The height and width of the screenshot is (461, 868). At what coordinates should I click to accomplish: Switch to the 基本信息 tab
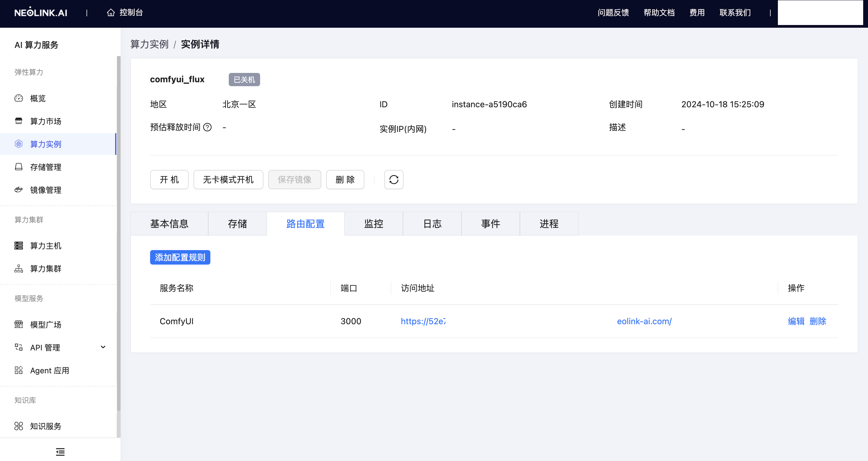[169, 224]
